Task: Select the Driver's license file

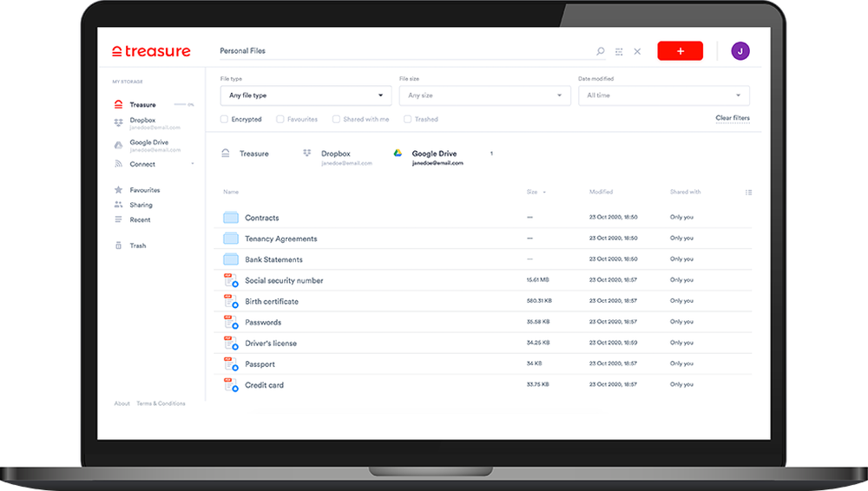Action: point(483,344)
